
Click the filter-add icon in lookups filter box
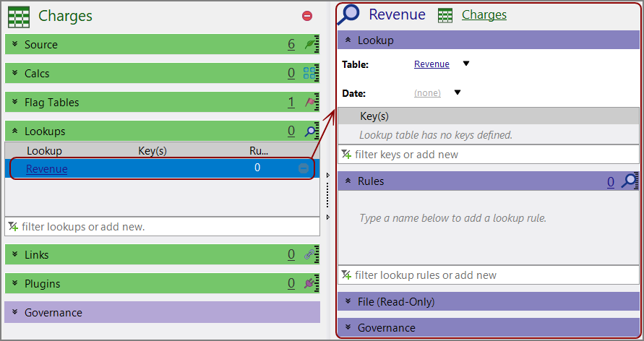pos(14,227)
